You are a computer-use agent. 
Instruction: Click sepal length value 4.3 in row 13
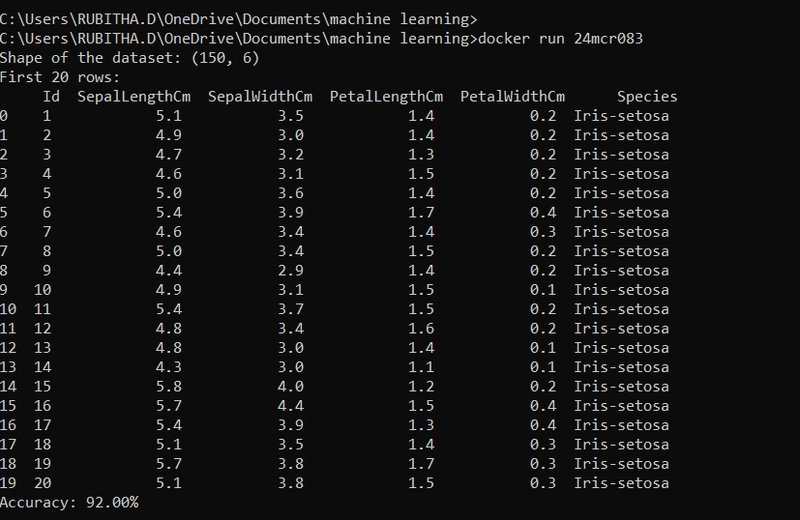168,367
